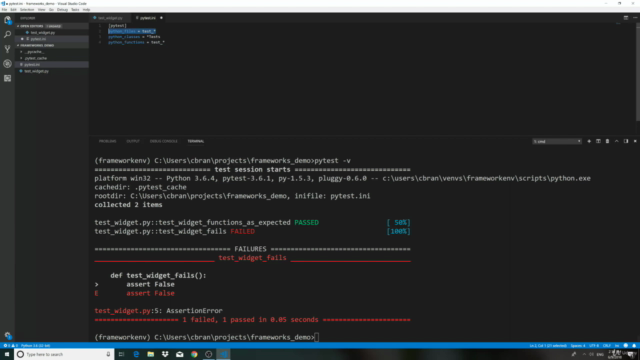The width and height of the screenshot is (640, 360).
Task: Click editor line 'python_classes = *Tests'
Action: [134, 37]
